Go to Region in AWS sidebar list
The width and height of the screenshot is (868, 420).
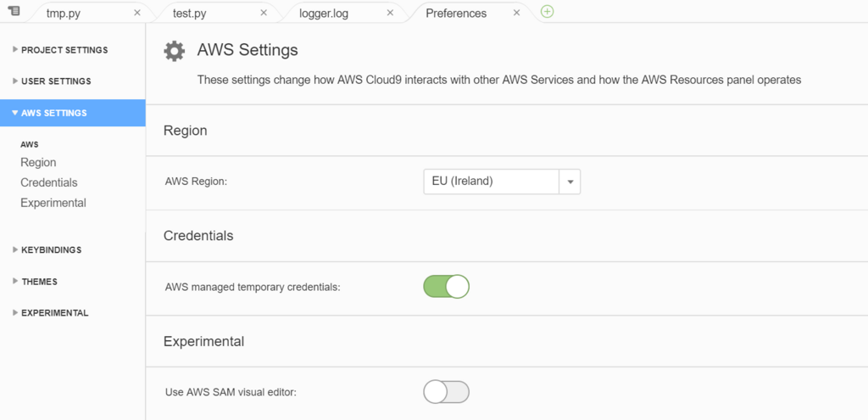pyautogui.click(x=38, y=162)
